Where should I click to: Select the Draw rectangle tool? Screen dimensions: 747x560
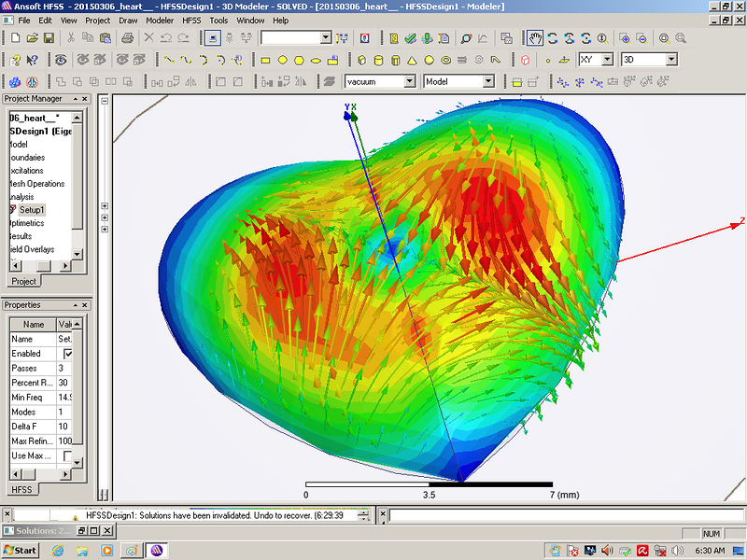(x=265, y=60)
